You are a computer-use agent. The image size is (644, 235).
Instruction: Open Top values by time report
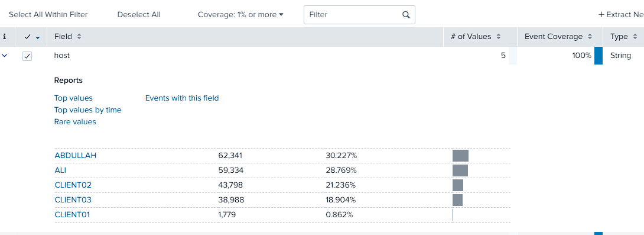[88, 110]
